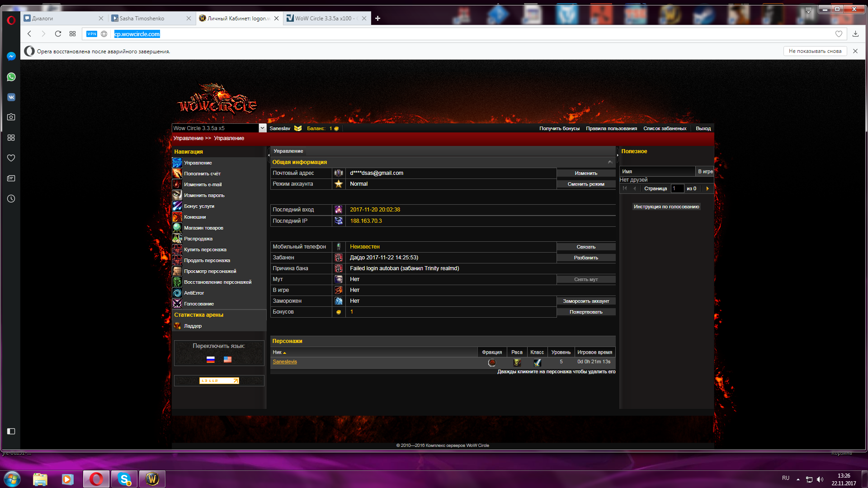
Task: Select the US flag language icon
Action: pyautogui.click(x=227, y=360)
